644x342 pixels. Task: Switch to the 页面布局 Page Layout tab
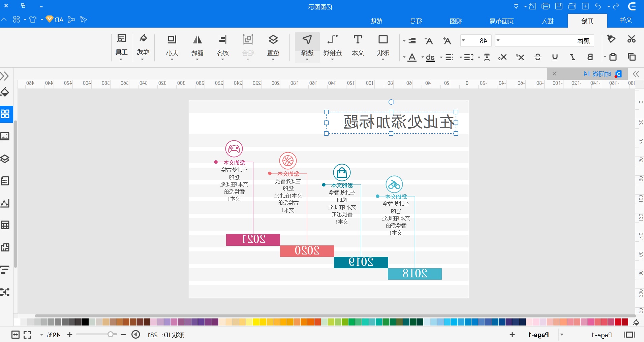[501, 21]
